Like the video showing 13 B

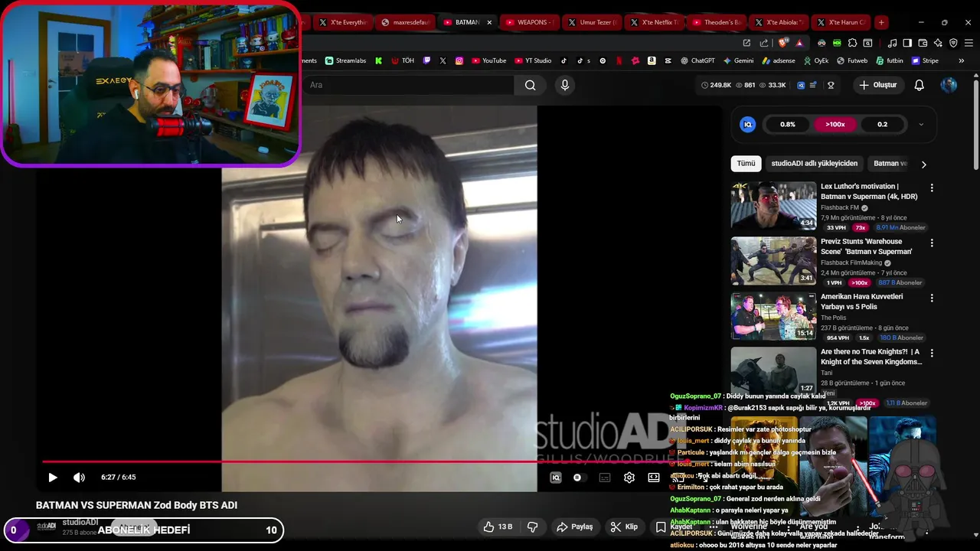pyautogui.click(x=497, y=527)
